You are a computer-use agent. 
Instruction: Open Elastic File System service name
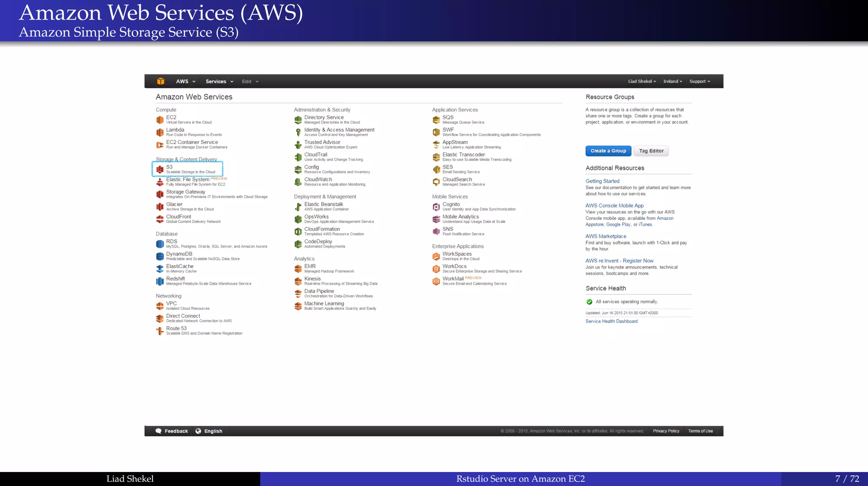(x=188, y=179)
